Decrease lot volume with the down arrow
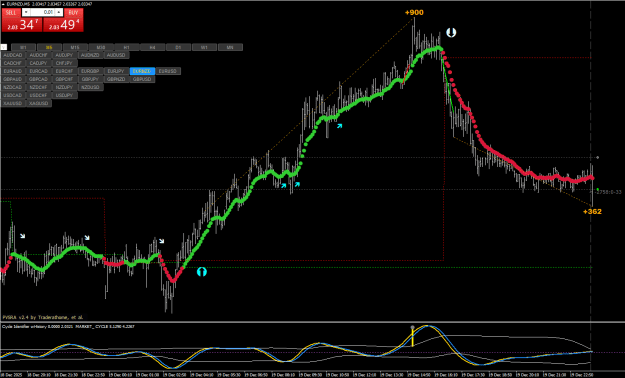625x378 pixels. coord(26,12)
